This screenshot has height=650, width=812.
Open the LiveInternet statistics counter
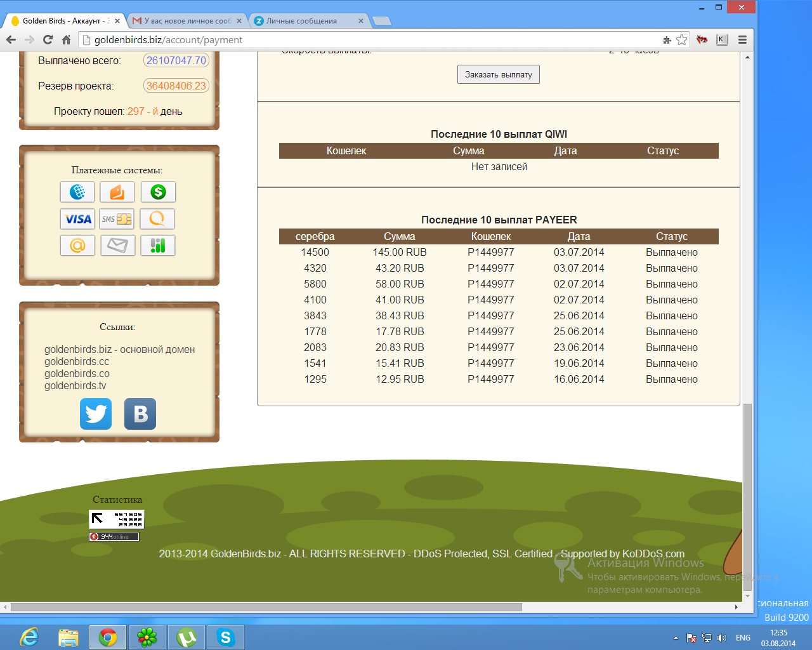tap(117, 519)
